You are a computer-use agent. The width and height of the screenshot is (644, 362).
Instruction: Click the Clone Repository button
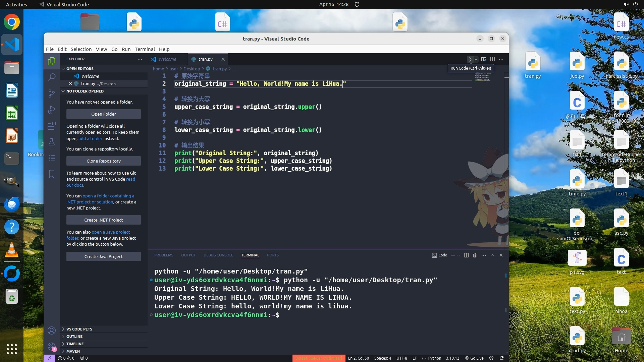(104, 161)
